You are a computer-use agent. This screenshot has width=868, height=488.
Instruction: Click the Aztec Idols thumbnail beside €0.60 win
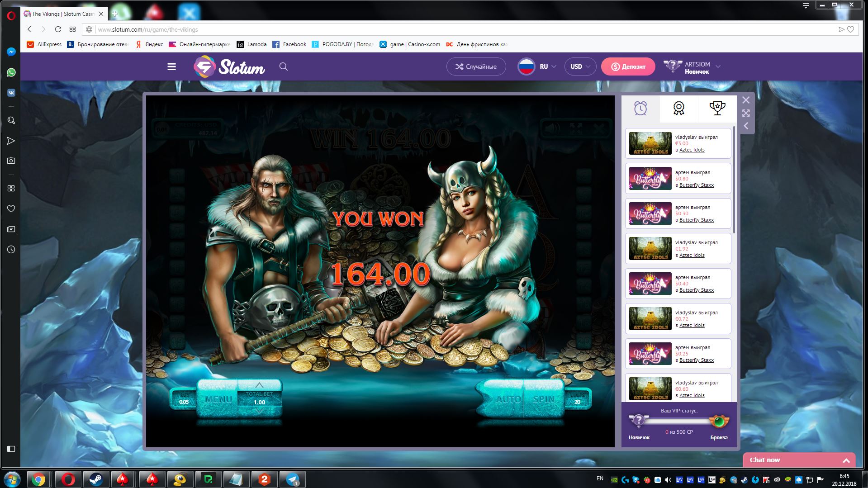pos(650,389)
